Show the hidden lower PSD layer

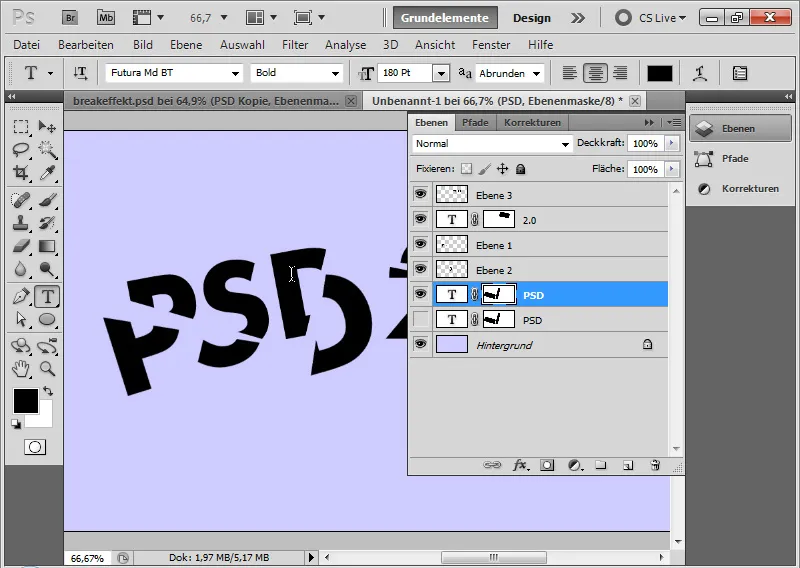click(420, 319)
